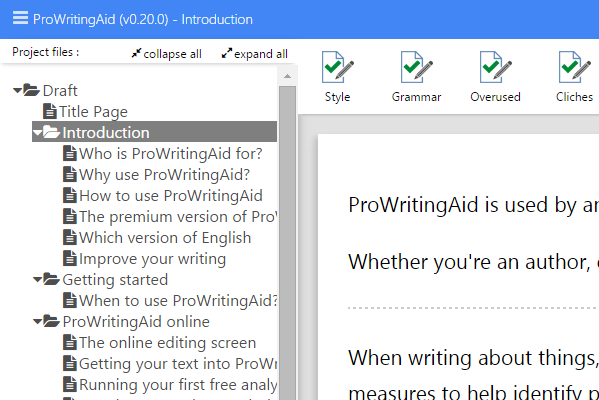Select the Draft tree item
This screenshot has width=599, height=400.
[60, 91]
